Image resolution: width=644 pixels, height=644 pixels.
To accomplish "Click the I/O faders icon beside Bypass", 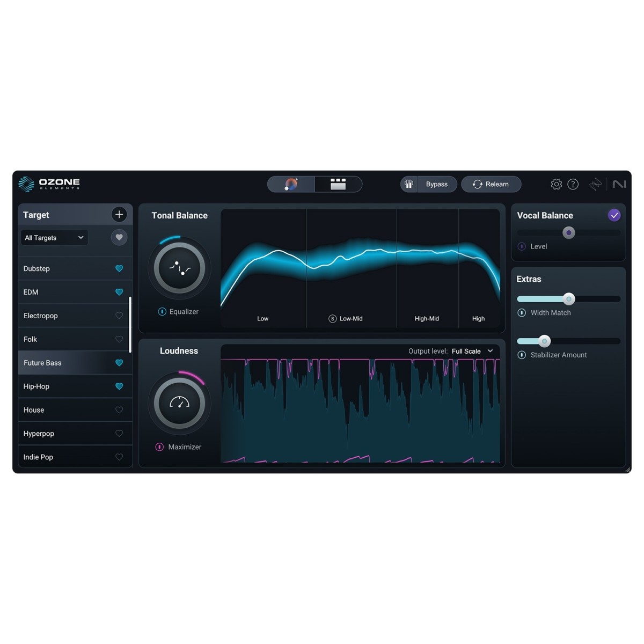I will 408,184.
